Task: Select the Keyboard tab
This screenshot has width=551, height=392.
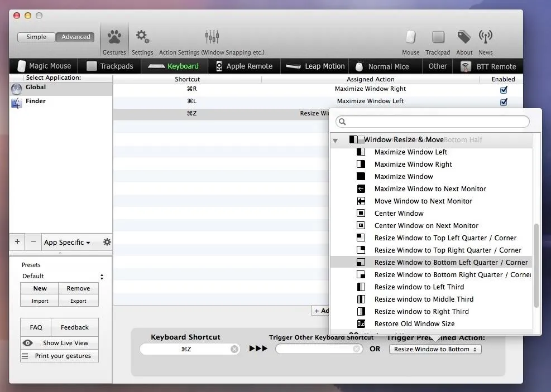Action: 174,66
